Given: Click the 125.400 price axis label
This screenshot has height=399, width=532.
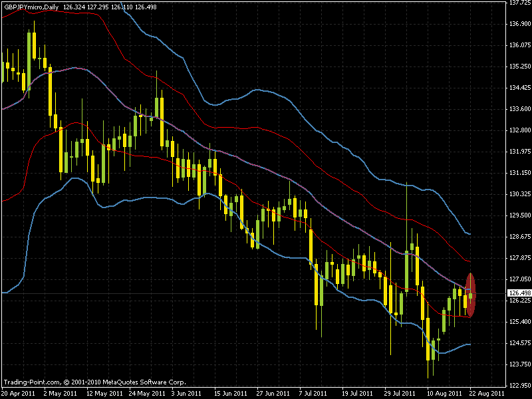Looking at the screenshot, I should pos(520,322).
